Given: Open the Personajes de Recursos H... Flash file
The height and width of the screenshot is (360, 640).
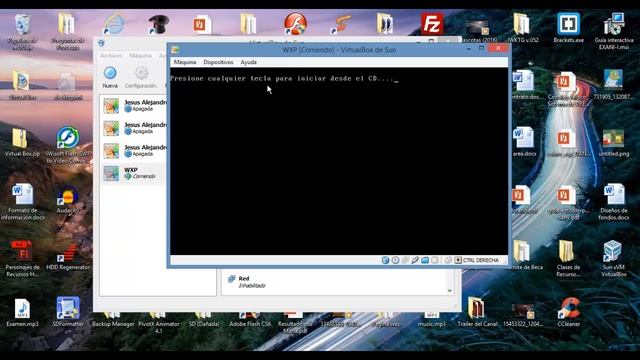Looking at the screenshot, I should pyautogui.click(x=22, y=259).
